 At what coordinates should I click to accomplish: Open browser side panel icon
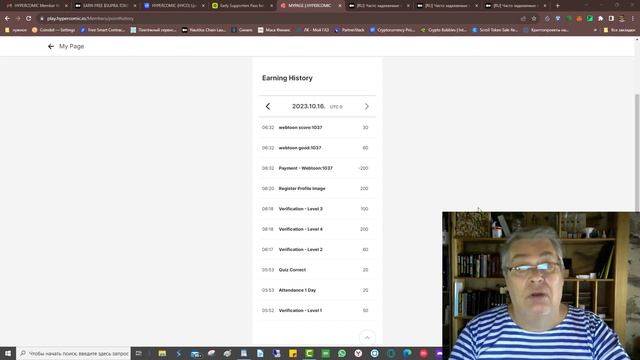click(611, 18)
